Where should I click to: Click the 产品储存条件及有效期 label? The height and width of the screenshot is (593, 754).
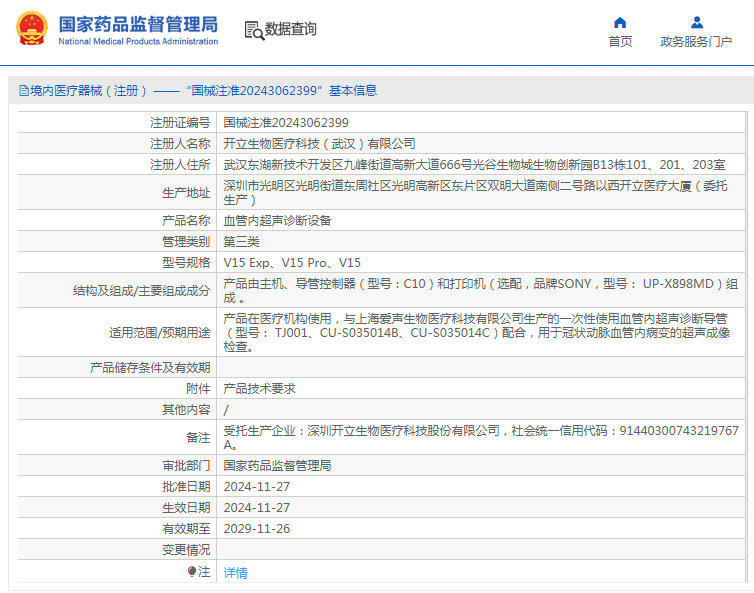click(x=151, y=367)
